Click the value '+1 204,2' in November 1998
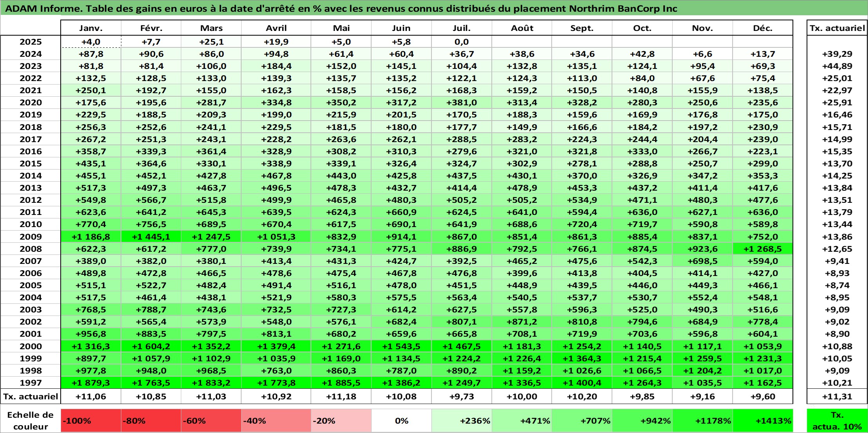 point(702,371)
